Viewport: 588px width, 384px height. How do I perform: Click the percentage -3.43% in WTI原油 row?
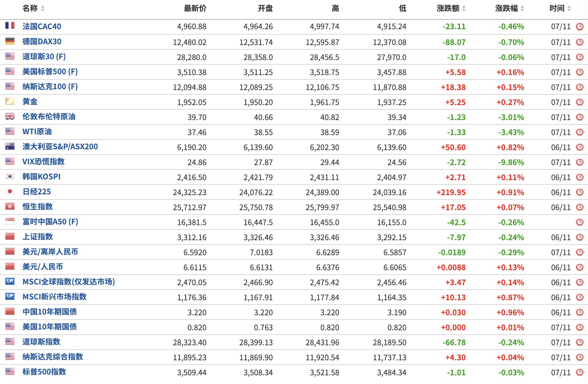tap(511, 132)
